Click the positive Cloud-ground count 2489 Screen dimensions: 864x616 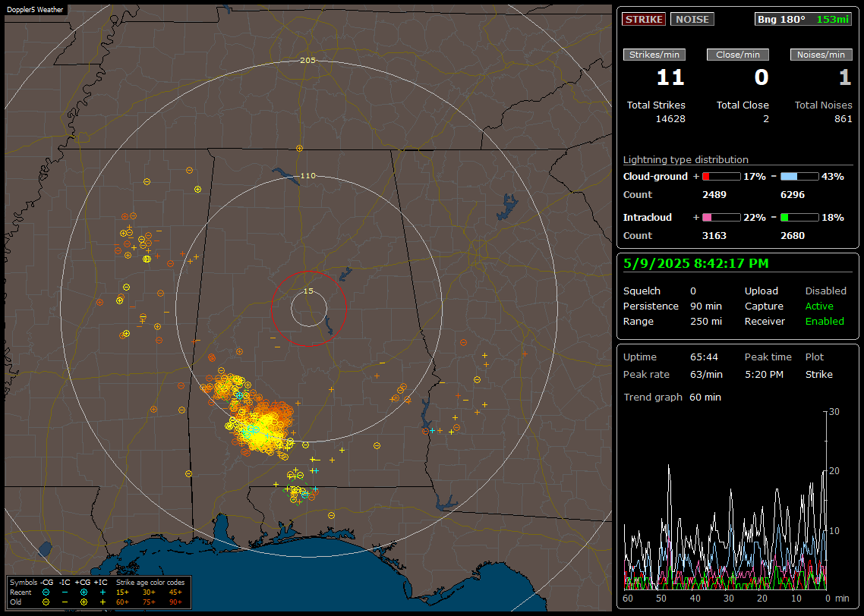pos(714,195)
